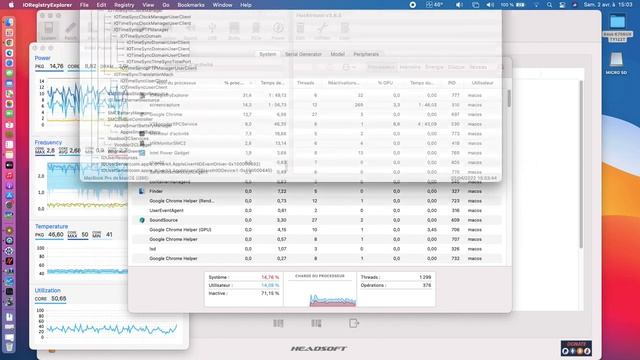Open Hackintool Power toolbar icon
The image size is (640, 360).
point(278,31)
